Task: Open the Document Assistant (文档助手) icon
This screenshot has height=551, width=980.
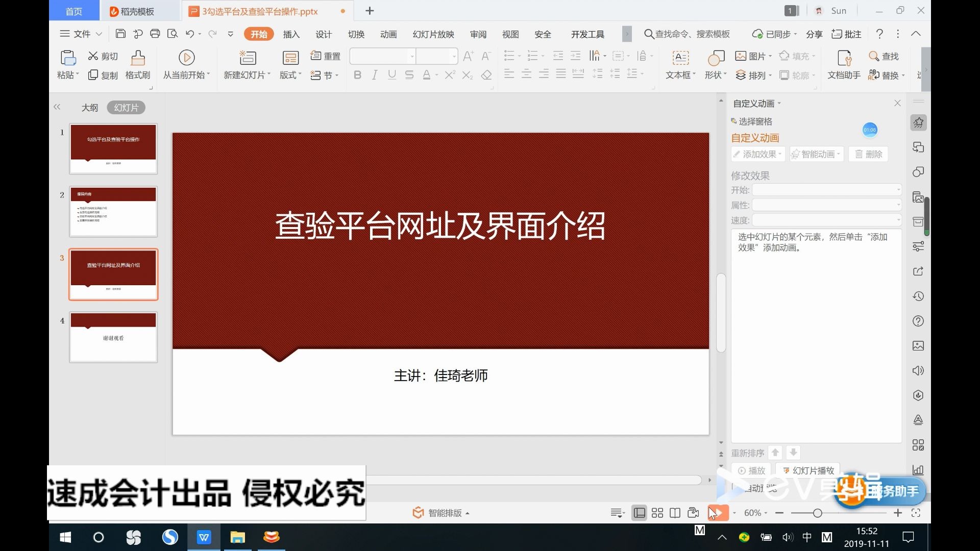Action: pyautogui.click(x=844, y=58)
